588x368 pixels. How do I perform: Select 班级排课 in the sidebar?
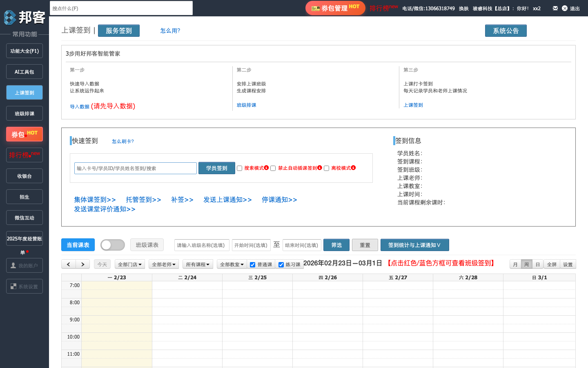pos(24,113)
